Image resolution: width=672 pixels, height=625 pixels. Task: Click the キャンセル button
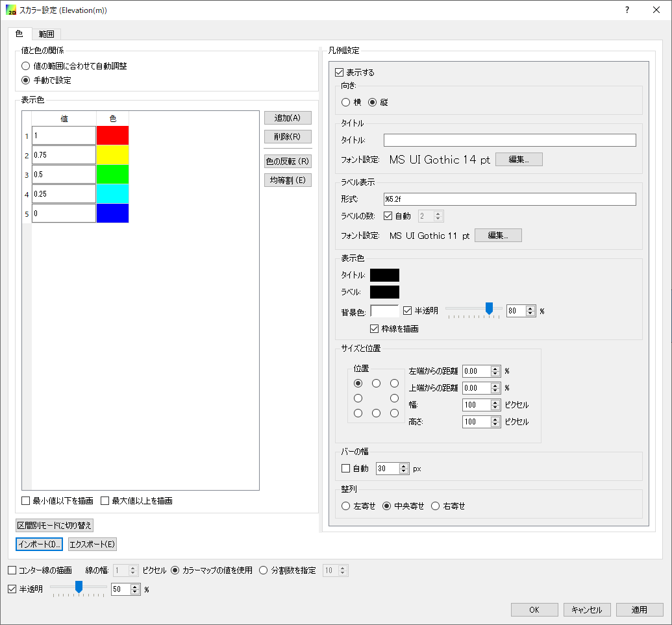pyautogui.click(x=587, y=609)
